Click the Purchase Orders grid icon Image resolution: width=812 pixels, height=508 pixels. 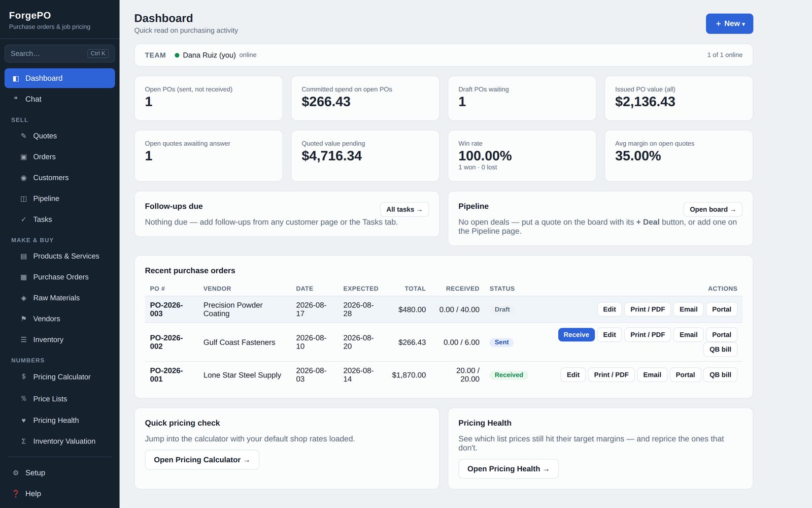(x=23, y=277)
